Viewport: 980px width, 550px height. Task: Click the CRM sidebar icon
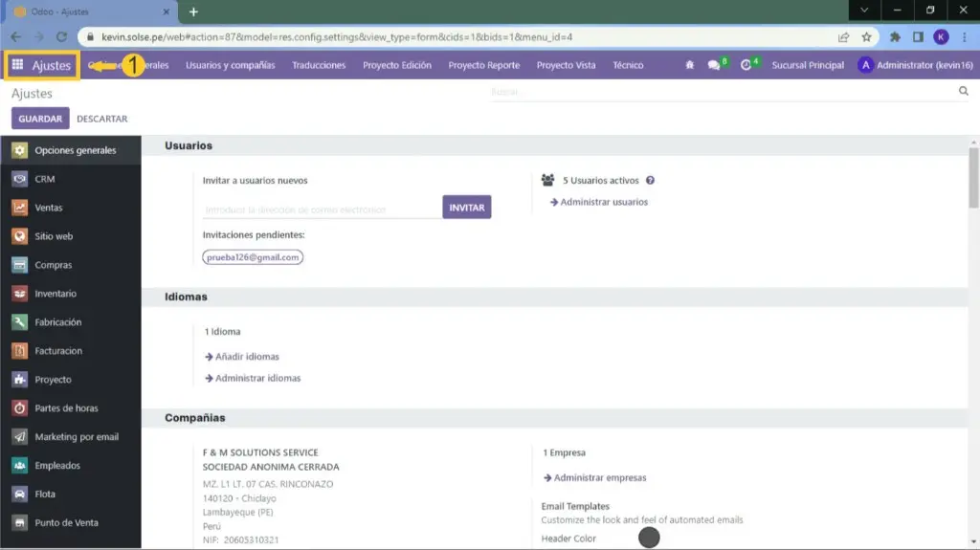pyautogui.click(x=19, y=179)
